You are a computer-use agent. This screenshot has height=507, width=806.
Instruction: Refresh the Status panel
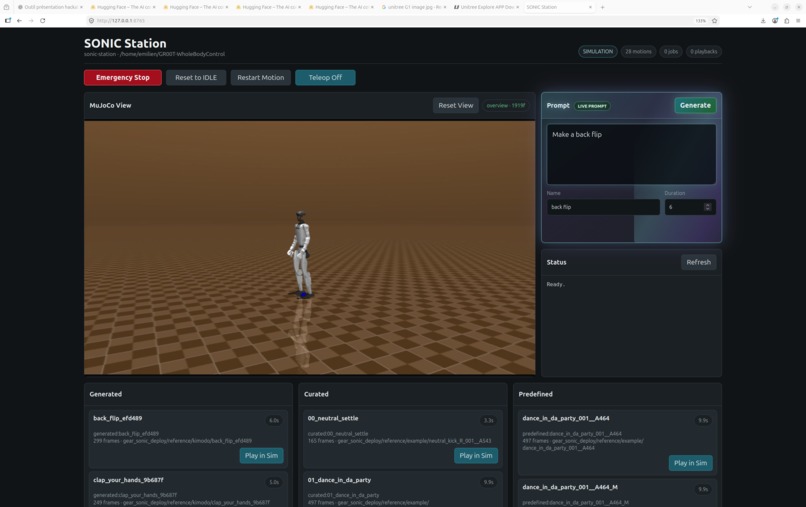[x=698, y=262]
